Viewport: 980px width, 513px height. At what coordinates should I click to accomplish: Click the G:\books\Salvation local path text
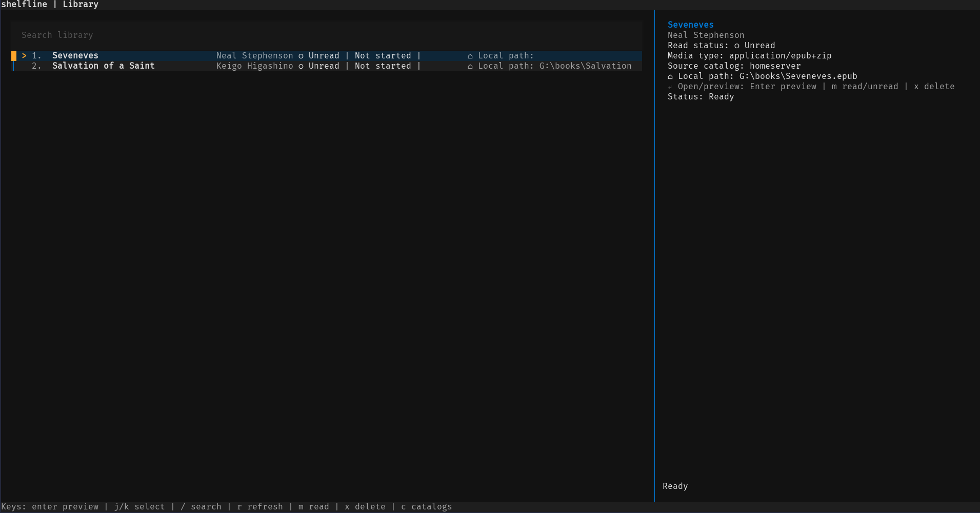pyautogui.click(x=586, y=66)
